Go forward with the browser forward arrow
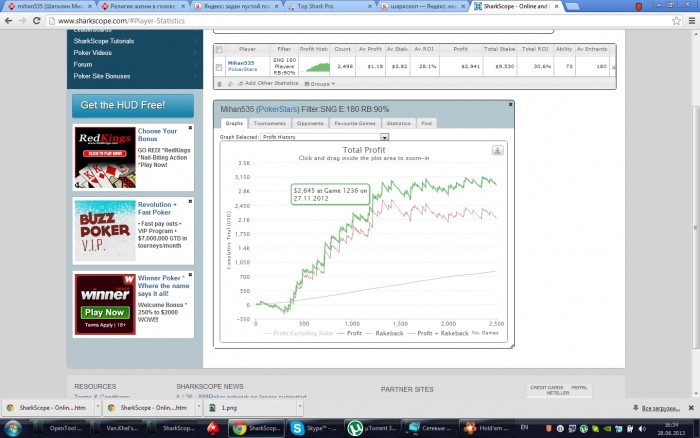 tap(22, 21)
